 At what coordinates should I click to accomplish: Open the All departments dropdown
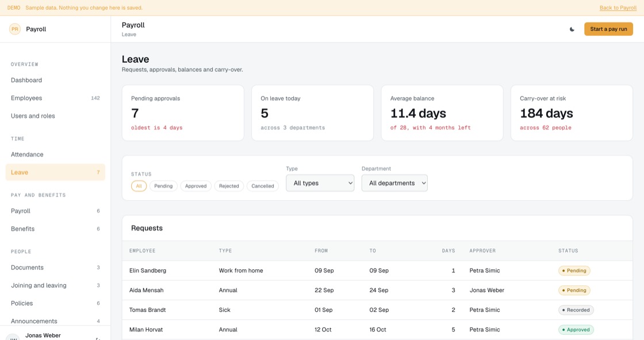(x=394, y=183)
